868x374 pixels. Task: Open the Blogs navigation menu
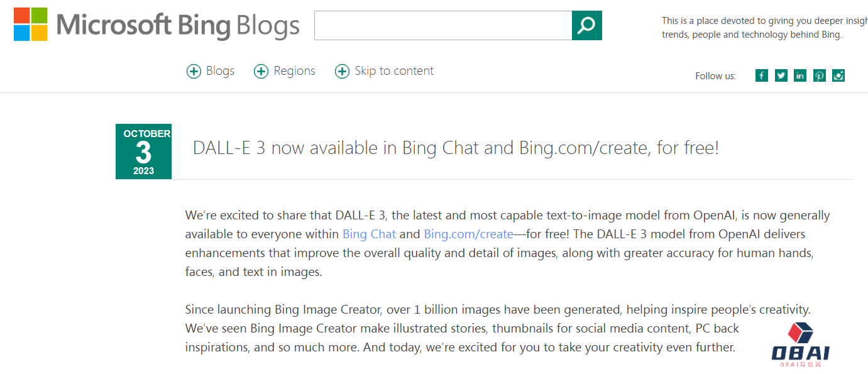(x=220, y=71)
